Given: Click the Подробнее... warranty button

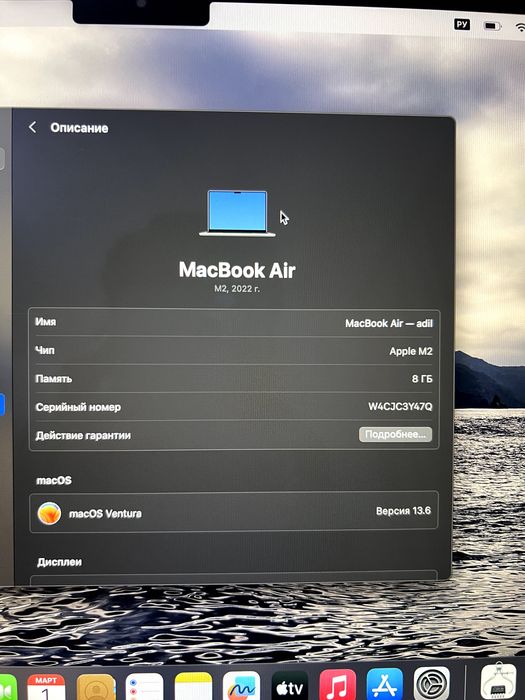Looking at the screenshot, I should tap(395, 434).
